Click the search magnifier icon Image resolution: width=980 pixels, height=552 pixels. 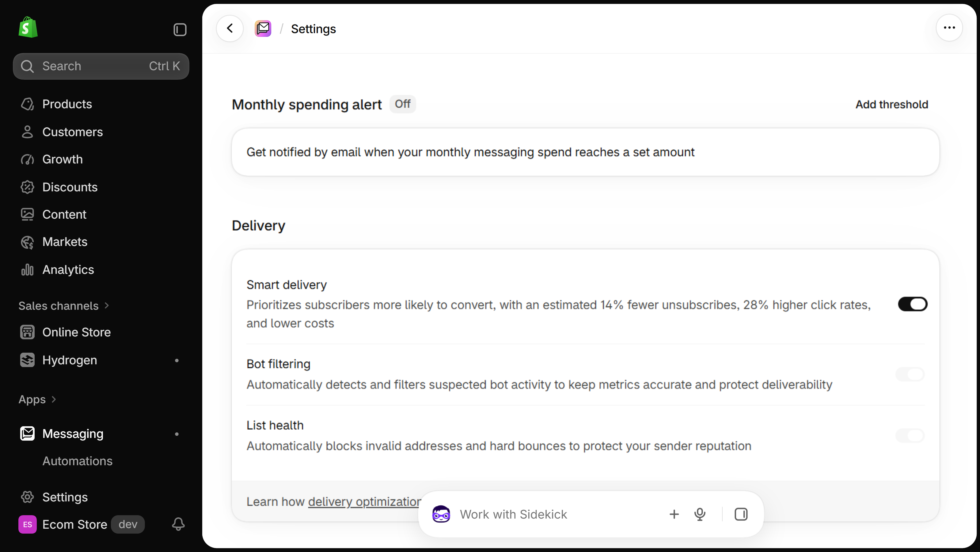point(27,66)
